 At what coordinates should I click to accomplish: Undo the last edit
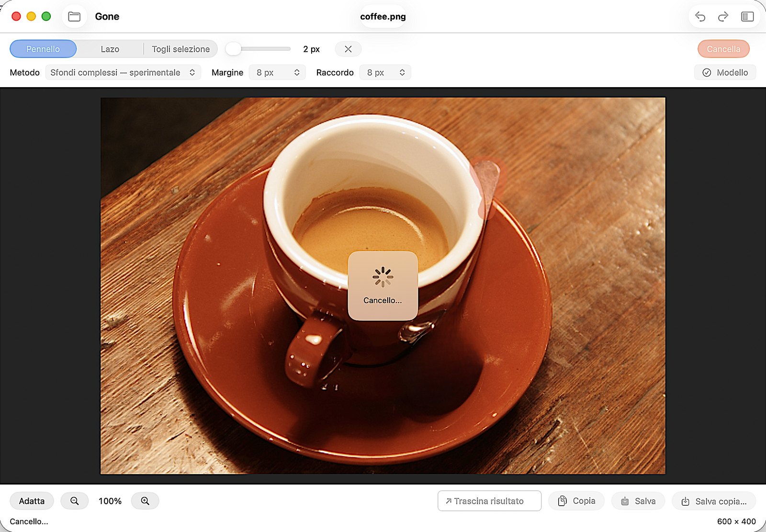coord(700,17)
